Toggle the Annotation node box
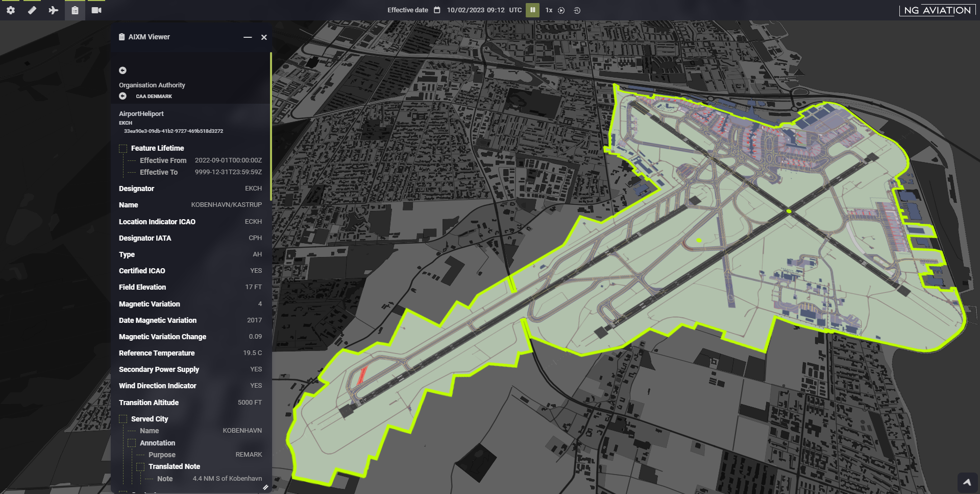 (132, 443)
